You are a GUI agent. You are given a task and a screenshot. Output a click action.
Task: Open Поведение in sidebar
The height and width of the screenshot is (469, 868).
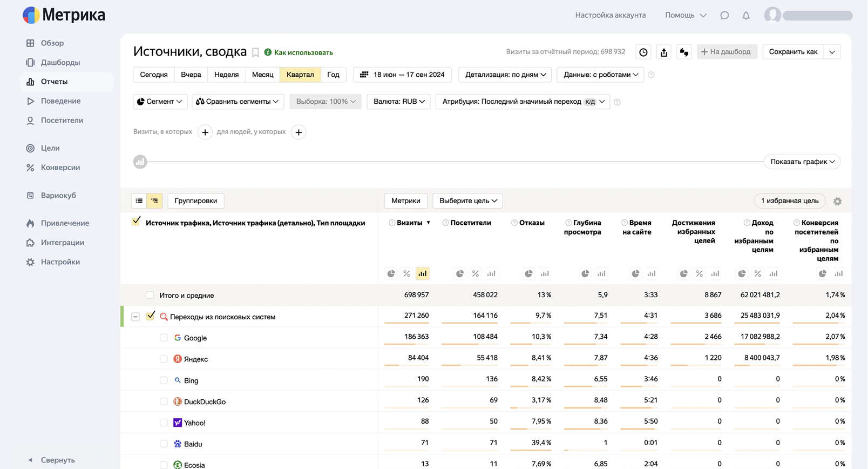(x=60, y=101)
